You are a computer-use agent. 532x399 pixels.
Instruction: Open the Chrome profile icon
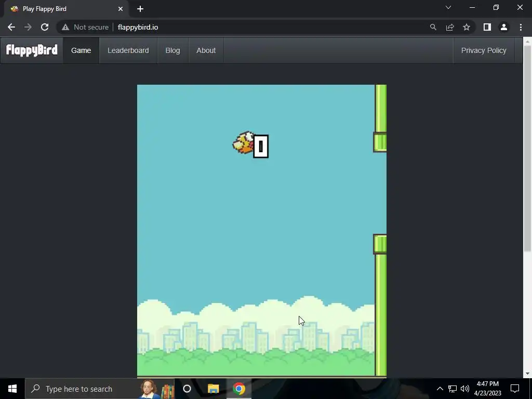(504, 27)
